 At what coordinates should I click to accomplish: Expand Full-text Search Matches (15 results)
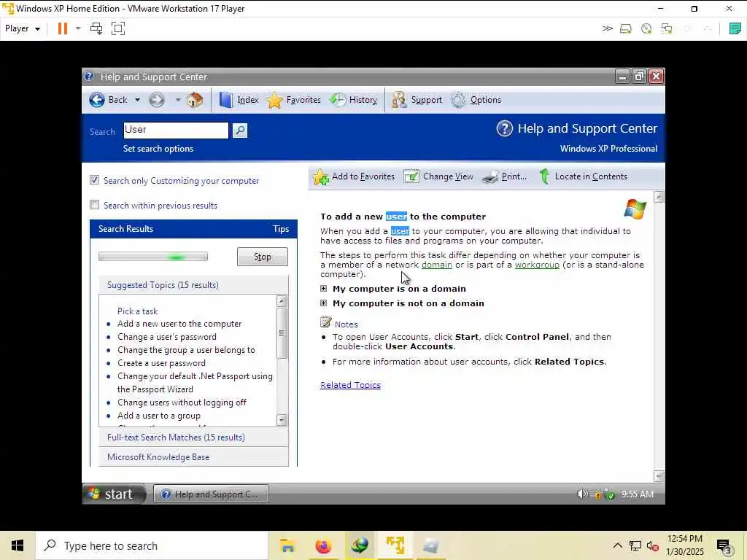coord(193,437)
